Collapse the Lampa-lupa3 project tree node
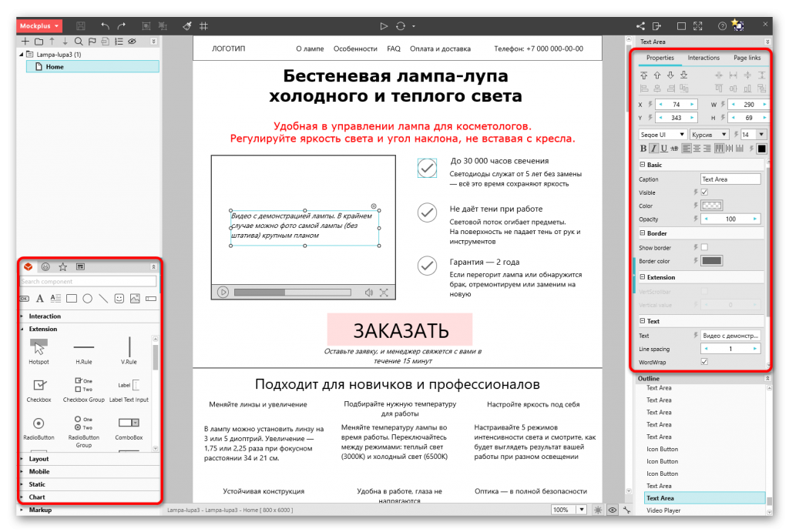 click(x=21, y=55)
